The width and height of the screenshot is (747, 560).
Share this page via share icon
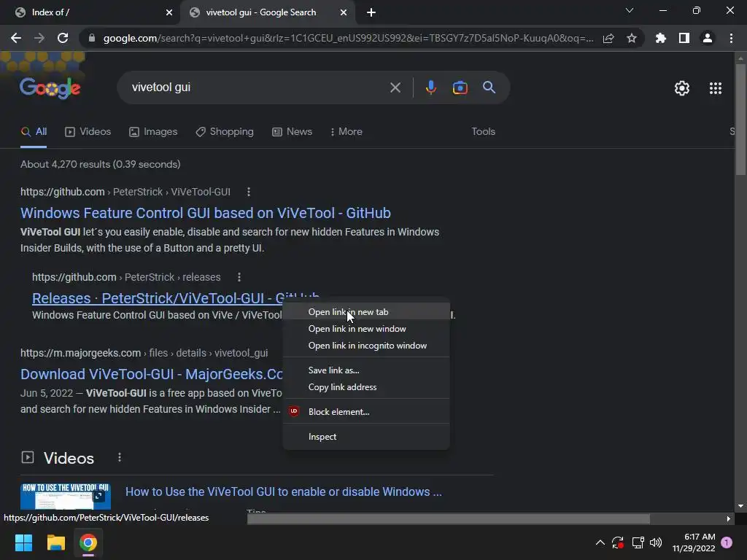pyautogui.click(x=608, y=38)
